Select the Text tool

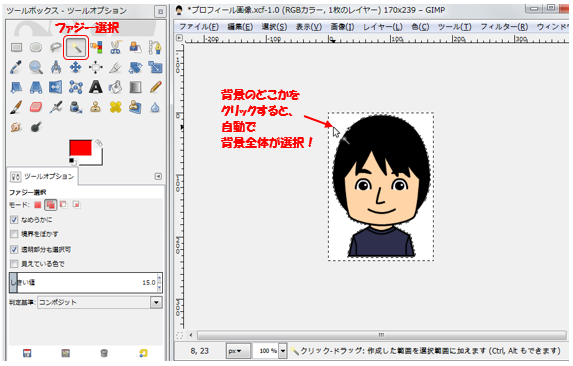coord(96,87)
